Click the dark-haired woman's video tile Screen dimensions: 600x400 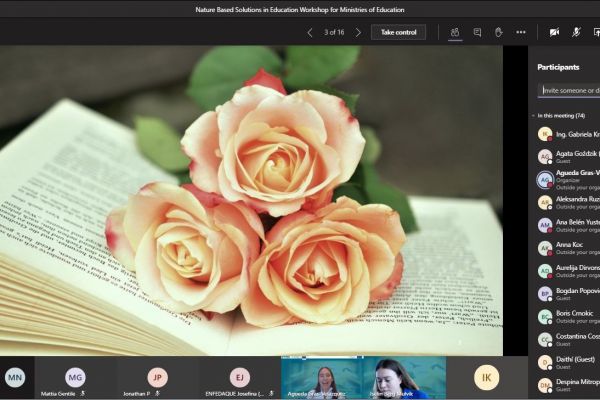click(404, 378)
